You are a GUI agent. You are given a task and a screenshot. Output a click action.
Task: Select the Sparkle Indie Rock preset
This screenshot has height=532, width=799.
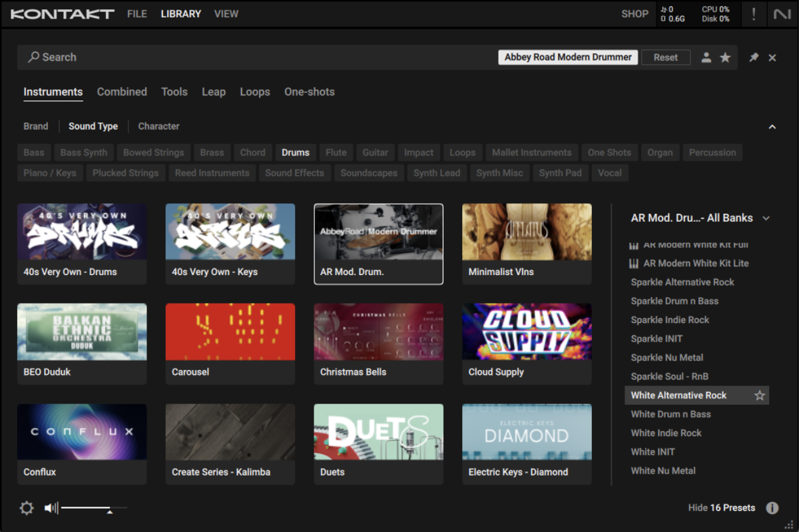(x=696, y=320)
